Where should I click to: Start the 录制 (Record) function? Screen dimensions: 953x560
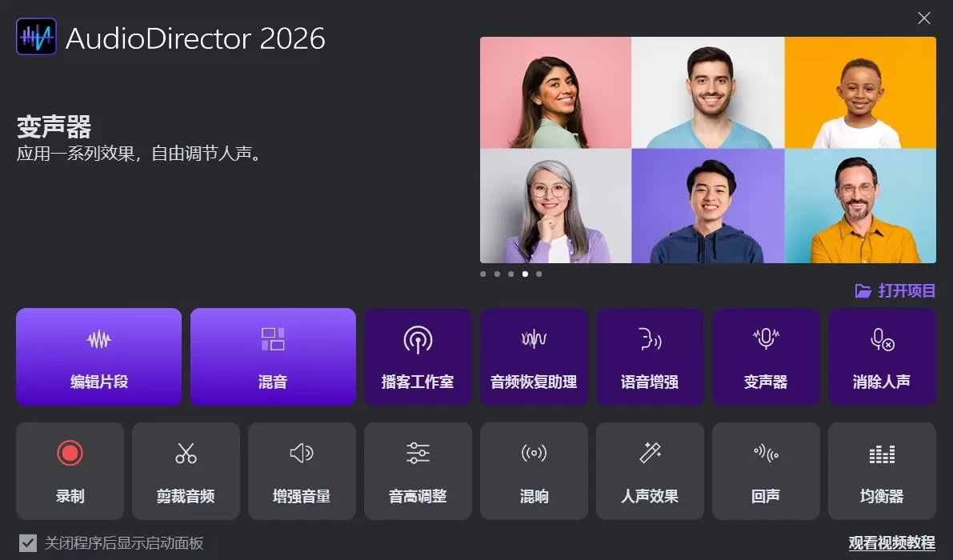(x=70, y=470)
